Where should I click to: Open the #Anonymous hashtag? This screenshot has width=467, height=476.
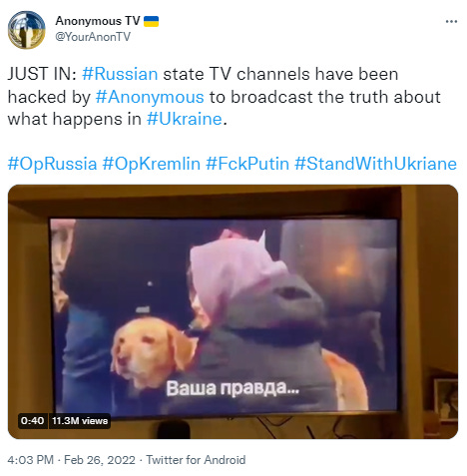point(150,97)
